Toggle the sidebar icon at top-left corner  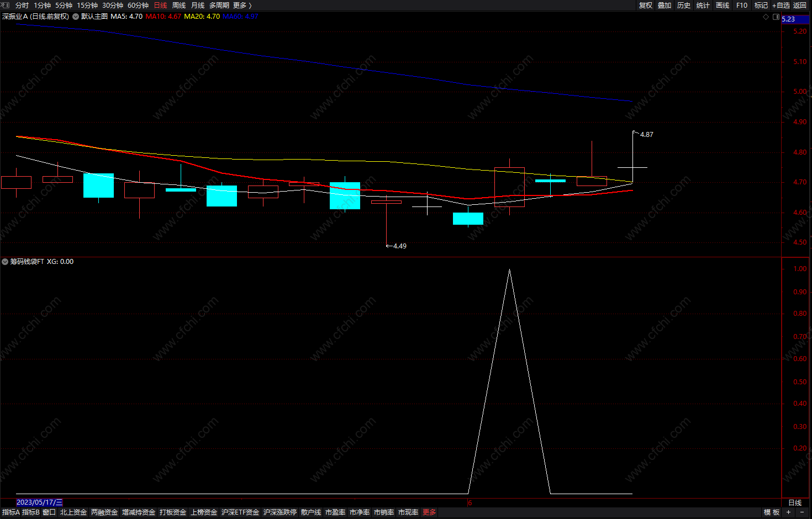click(6, 5)
